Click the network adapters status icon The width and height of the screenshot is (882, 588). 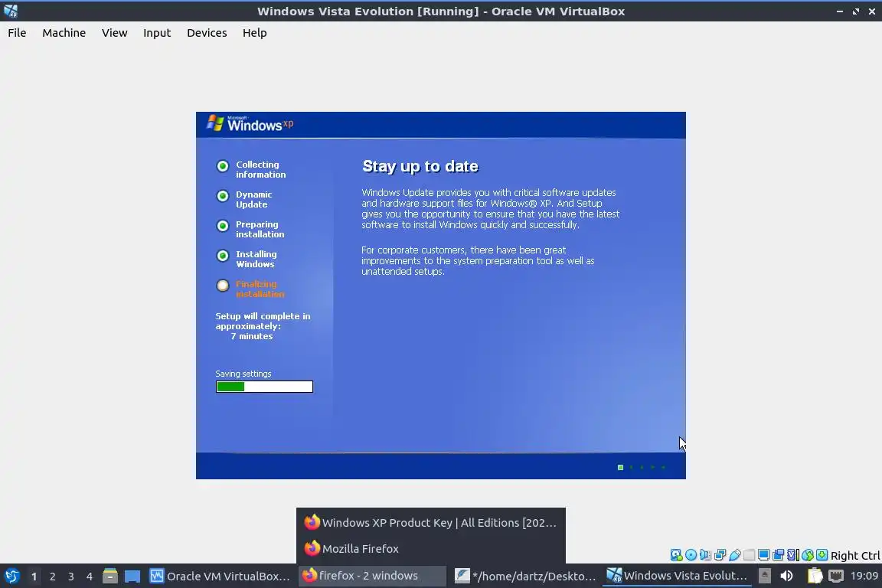click(x=720, y=555)
